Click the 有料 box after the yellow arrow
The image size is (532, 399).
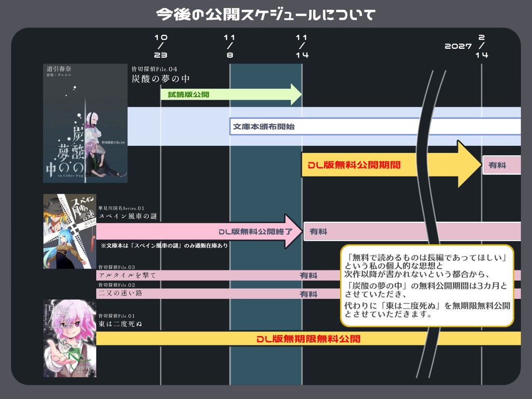coord(501,165)
